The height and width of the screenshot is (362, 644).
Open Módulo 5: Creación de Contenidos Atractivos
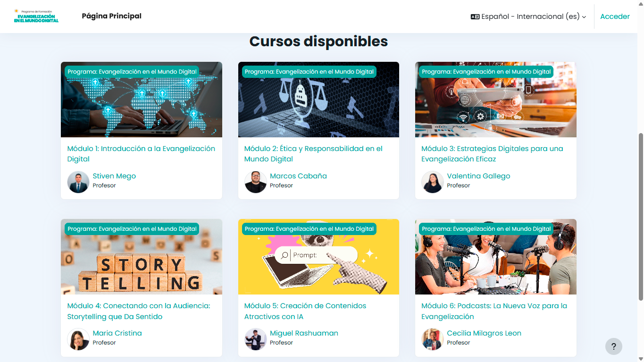(305, 311)
